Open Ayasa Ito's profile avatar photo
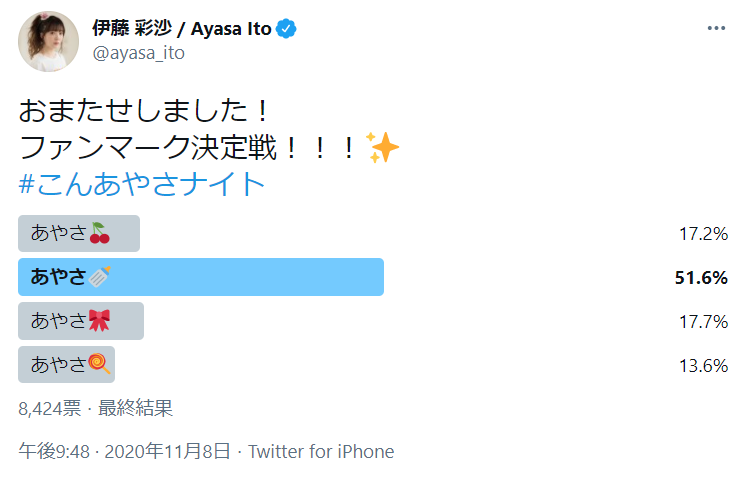The image size is (747, 480). (x=48, y=42)
